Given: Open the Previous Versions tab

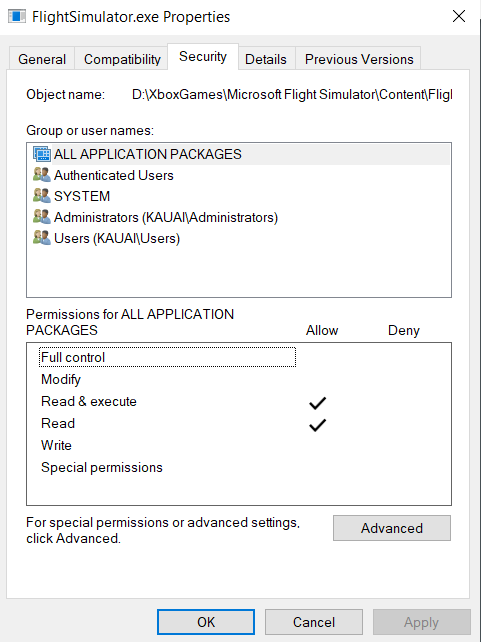Looking at the screenshot, I should point(359,59).
